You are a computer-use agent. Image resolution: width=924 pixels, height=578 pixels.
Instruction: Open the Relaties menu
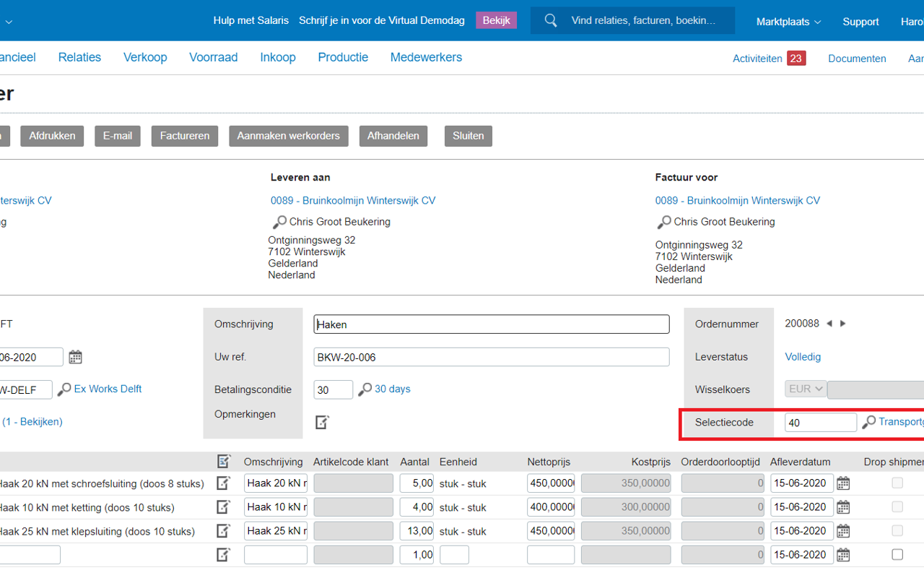[79, 57]
